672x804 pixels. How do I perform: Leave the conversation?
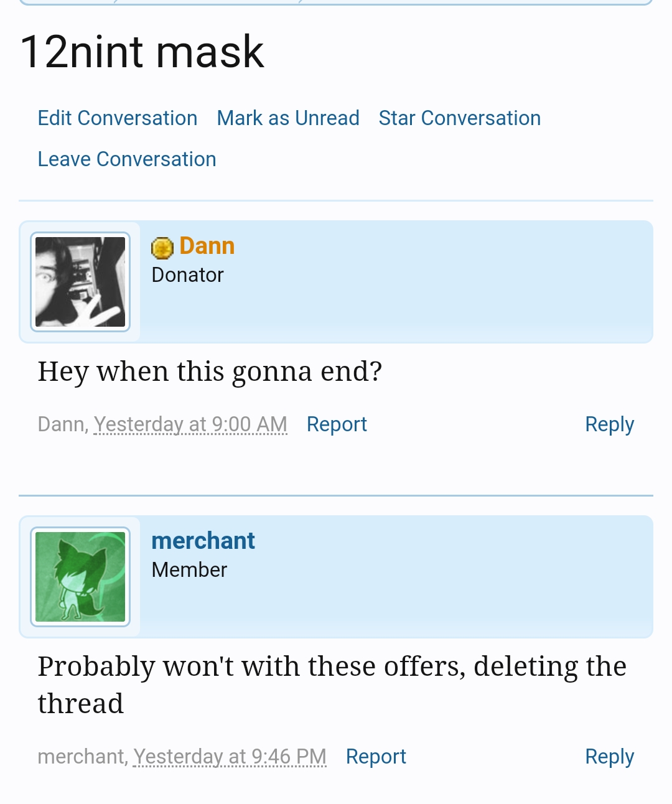tap(127, 159)
